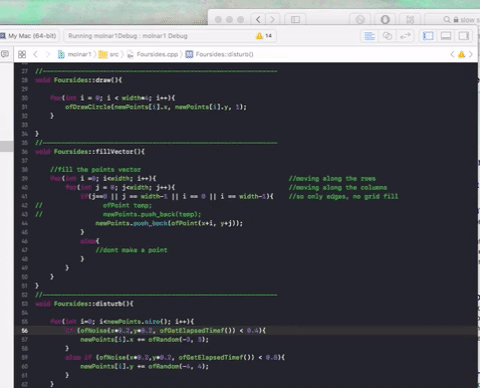Toggle the navigator pane
480x388 pixels.
pyautogui.click(x=428, y=36)
